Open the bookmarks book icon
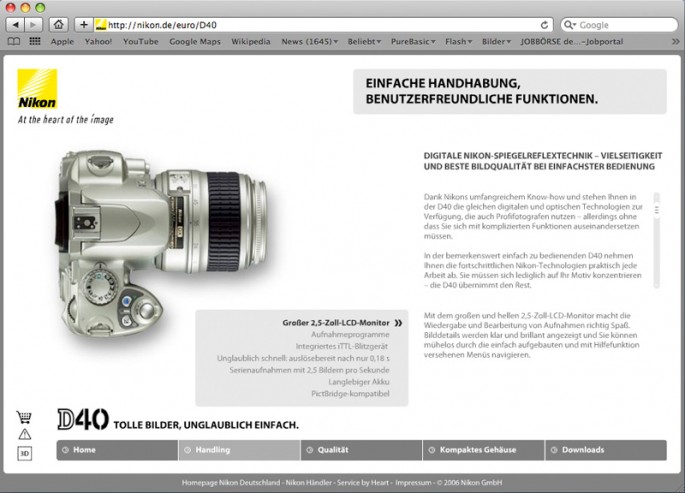 point(14,41)
